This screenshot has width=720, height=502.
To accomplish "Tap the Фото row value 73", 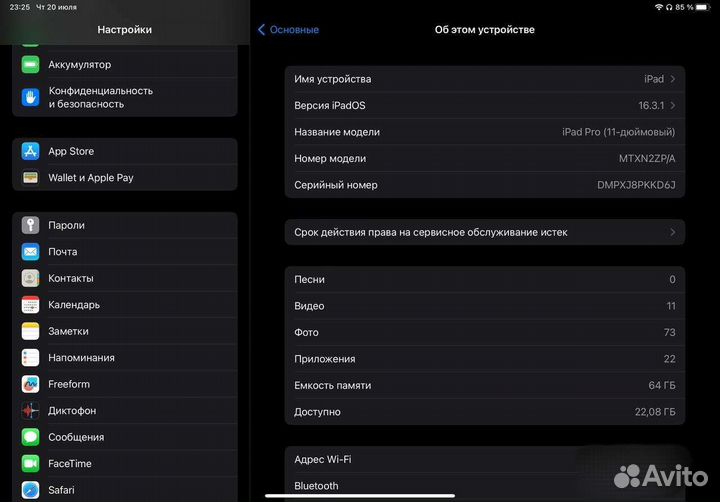I will click(x=669, y=333).
